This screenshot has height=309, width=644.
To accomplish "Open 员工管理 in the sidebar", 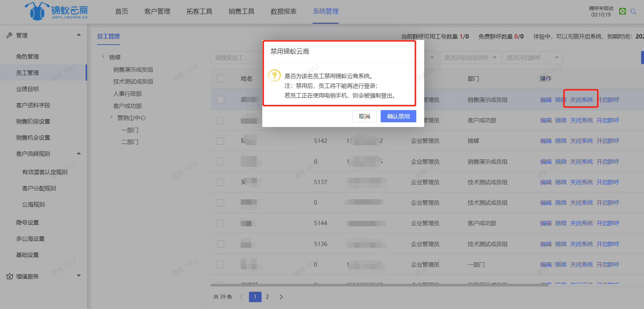I will 27,73.
